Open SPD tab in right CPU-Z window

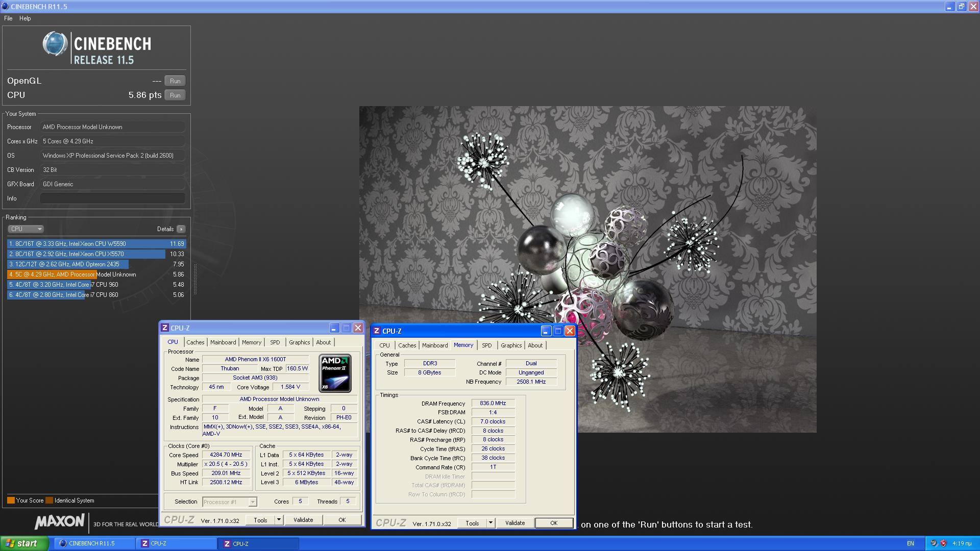pos(487,345)
